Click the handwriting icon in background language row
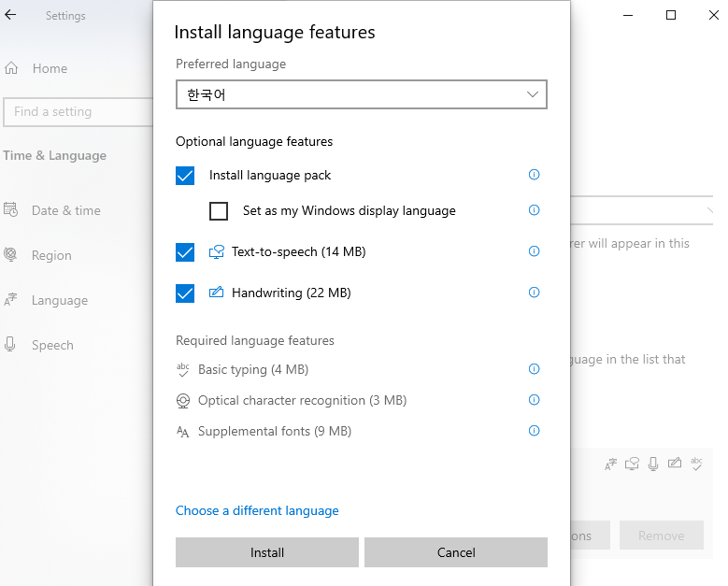The height and width of the screenshot is (586, 728). (x=675, y=463)
